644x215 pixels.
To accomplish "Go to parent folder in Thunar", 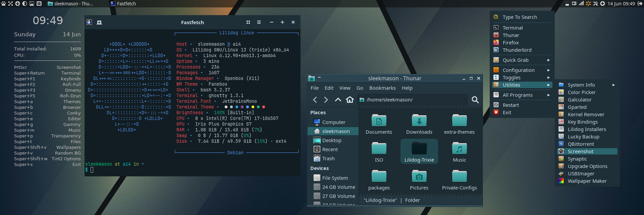I will [x=338, y=100].
